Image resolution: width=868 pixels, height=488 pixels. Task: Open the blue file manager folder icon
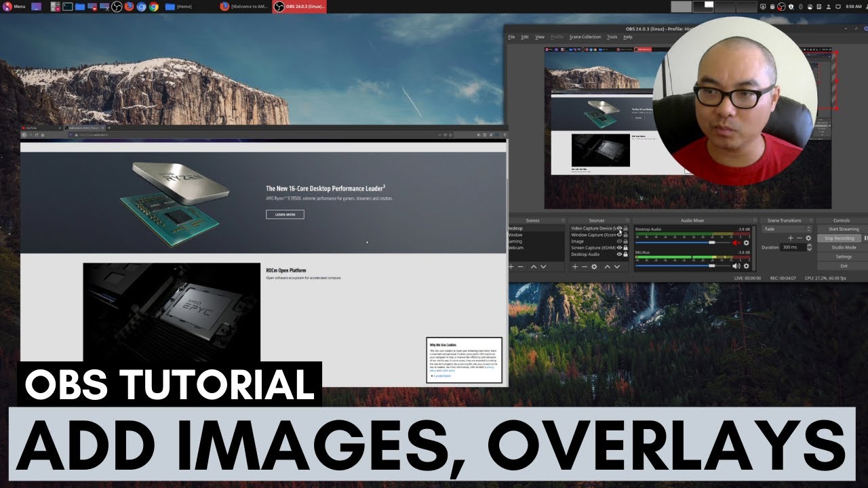point(80,6)
